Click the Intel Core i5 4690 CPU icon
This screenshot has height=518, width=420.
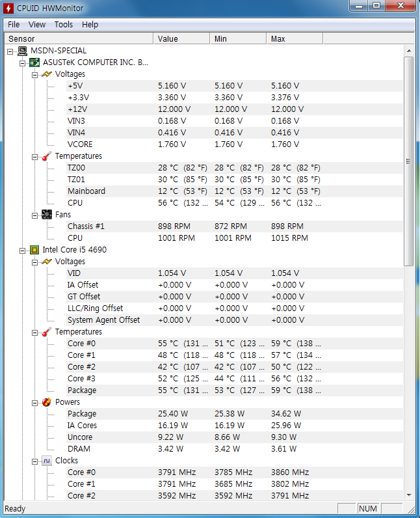point(34,250)
